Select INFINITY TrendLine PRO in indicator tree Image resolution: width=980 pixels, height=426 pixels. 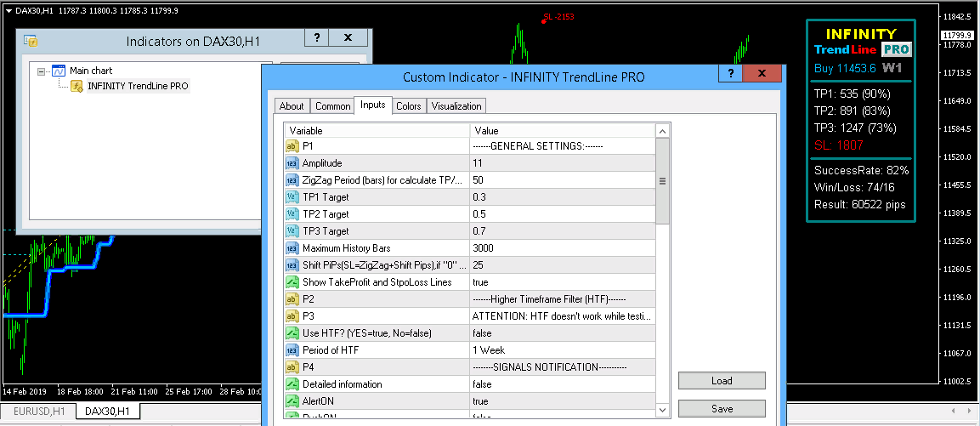pos(138,87)
